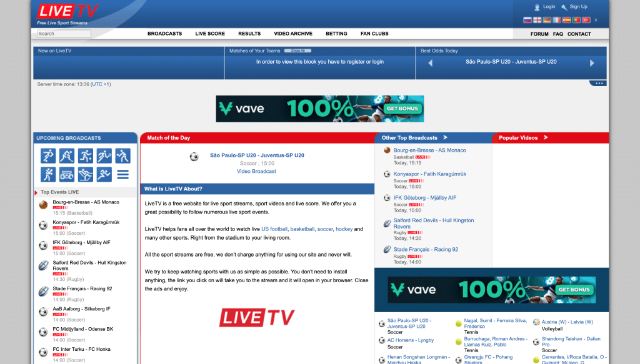Open the VIDEO ARCHIVE section
This screenshot has height=364, width=640.
[x=293, y=34]
